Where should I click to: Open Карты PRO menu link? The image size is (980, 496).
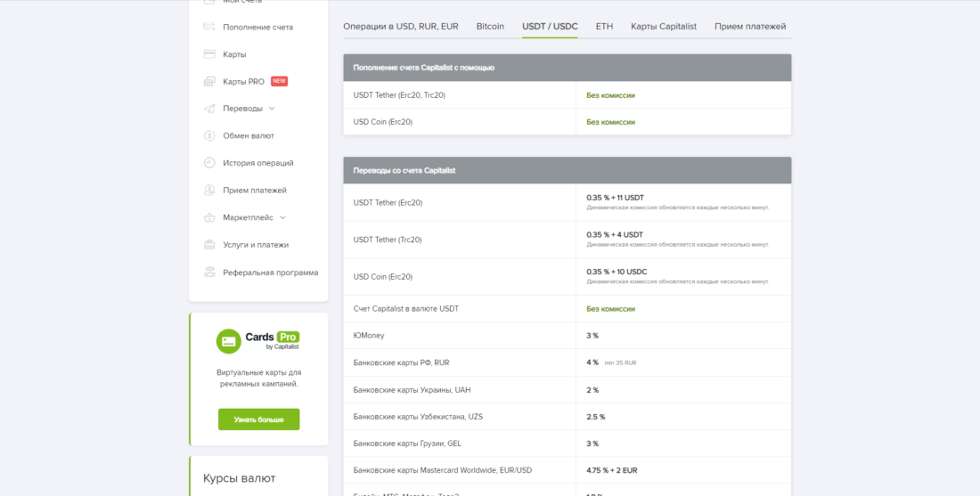tap(244, 81)
